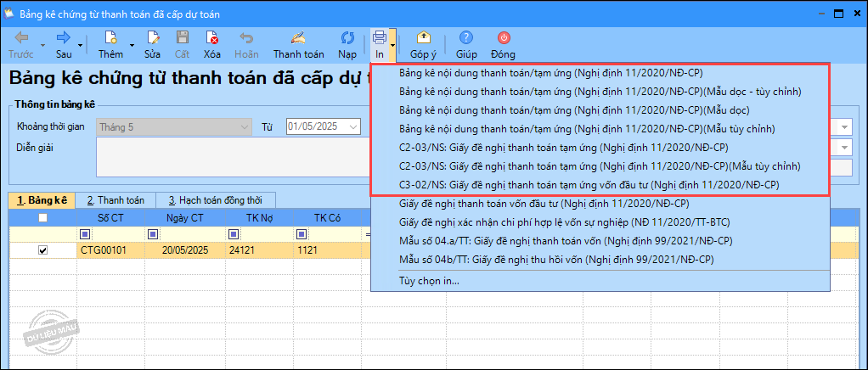Uncheck the CTG00101 row checkbox
The height and width of the screenshot is (370, 868).
pos(42,250)
